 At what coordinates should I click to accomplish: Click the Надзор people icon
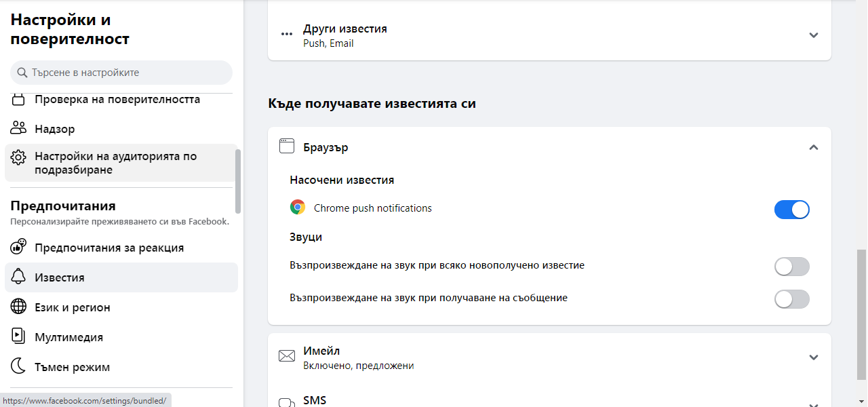18,129
